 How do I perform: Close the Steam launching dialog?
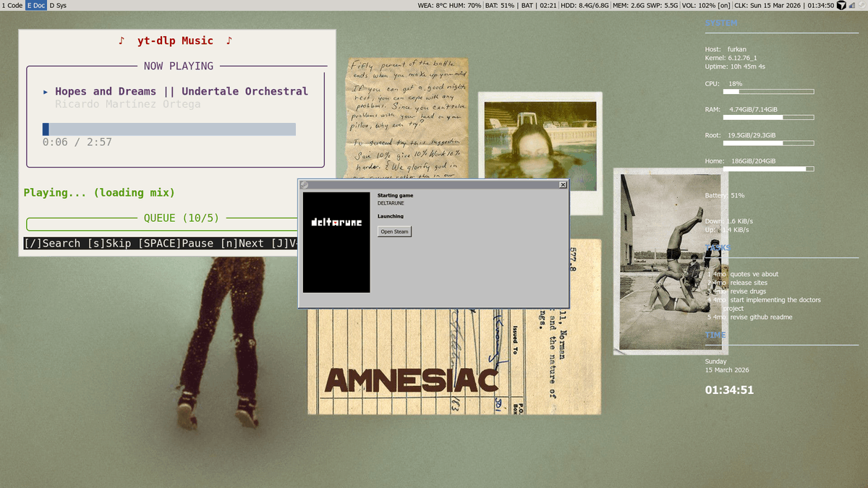coord(563,185)
